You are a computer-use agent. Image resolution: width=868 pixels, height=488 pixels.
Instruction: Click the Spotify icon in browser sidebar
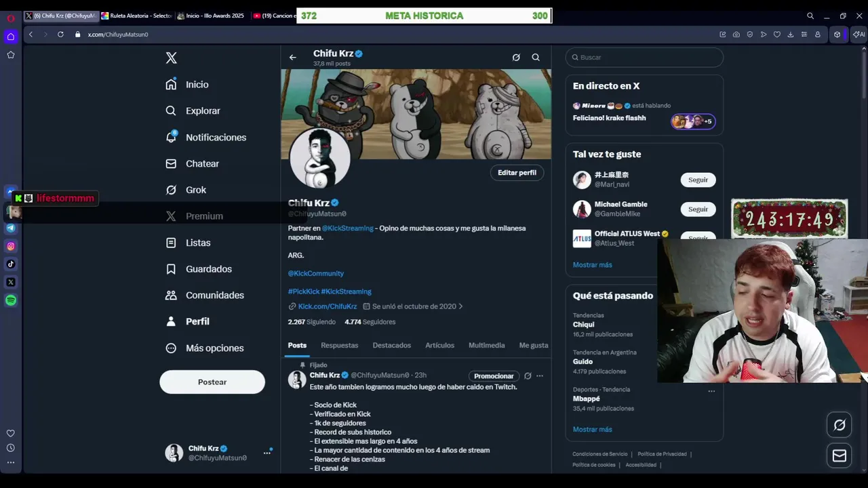11,300
